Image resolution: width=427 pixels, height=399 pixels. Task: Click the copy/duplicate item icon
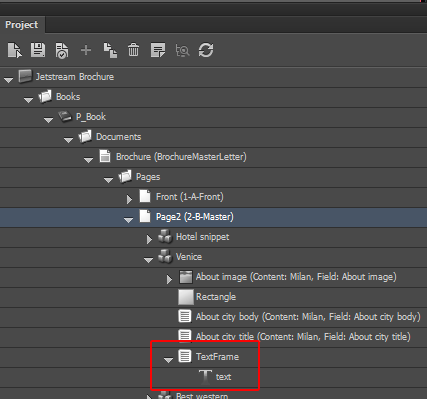point(110,50)
